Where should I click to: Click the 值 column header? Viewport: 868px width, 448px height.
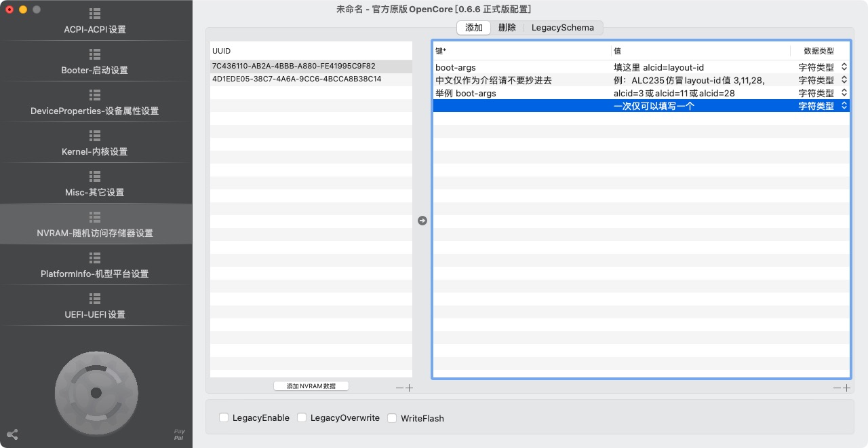point(701,51)
